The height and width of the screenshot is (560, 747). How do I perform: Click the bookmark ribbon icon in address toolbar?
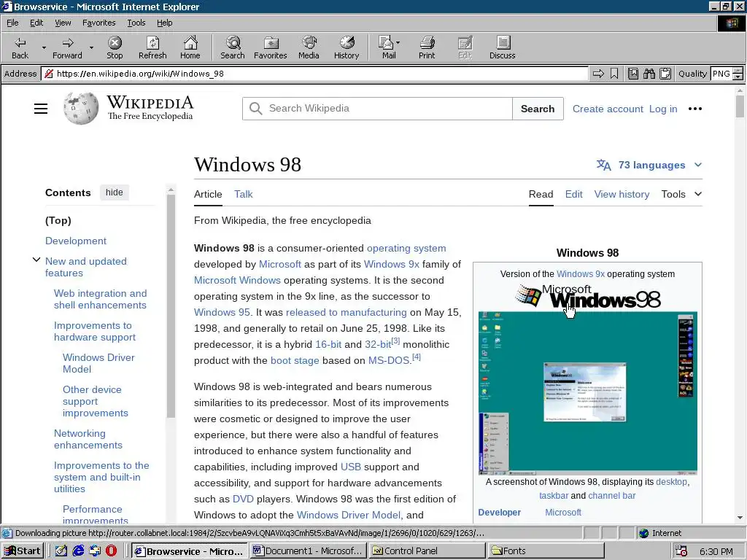tap(614, 74)
